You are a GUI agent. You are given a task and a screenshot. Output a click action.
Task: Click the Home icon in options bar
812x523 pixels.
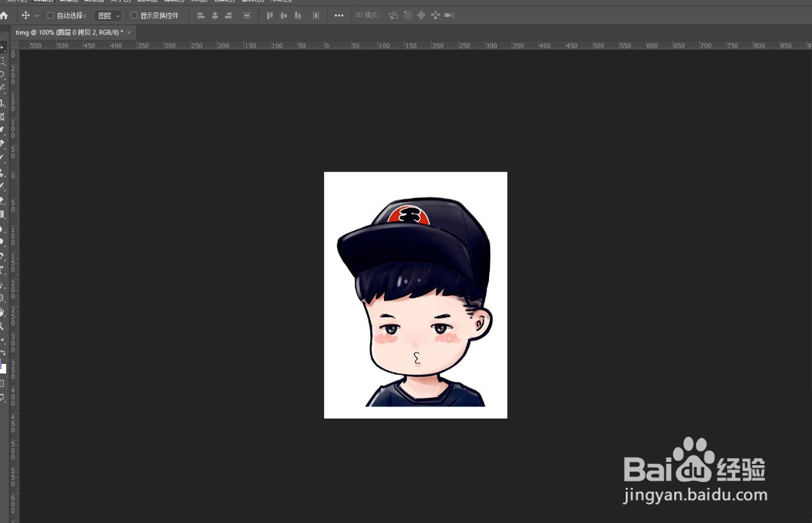tap(4, 15)
